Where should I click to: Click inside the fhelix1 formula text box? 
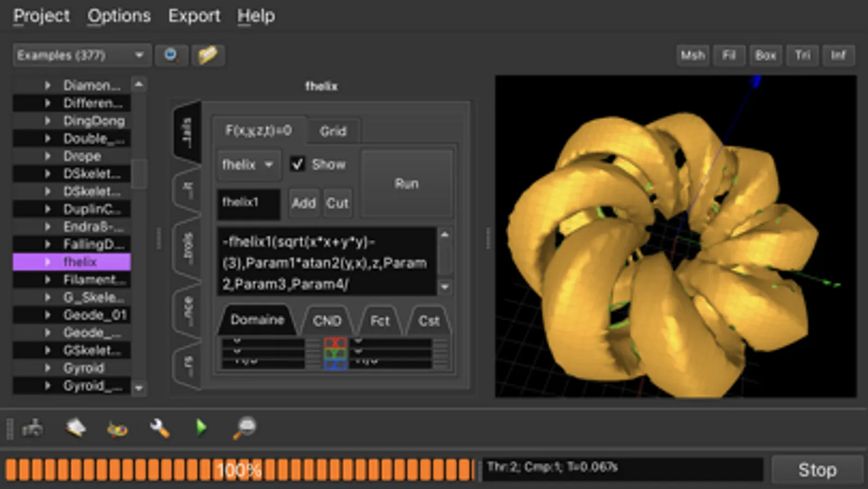coord(327,262)
